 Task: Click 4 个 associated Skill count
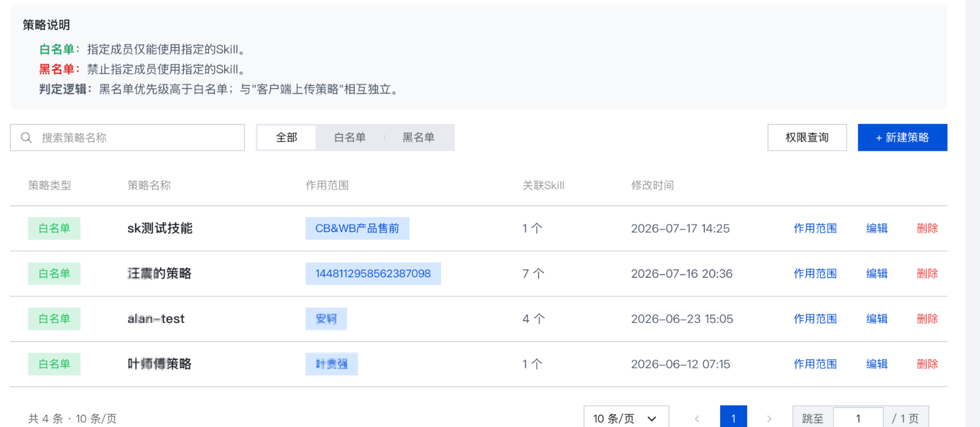(534, 319)
